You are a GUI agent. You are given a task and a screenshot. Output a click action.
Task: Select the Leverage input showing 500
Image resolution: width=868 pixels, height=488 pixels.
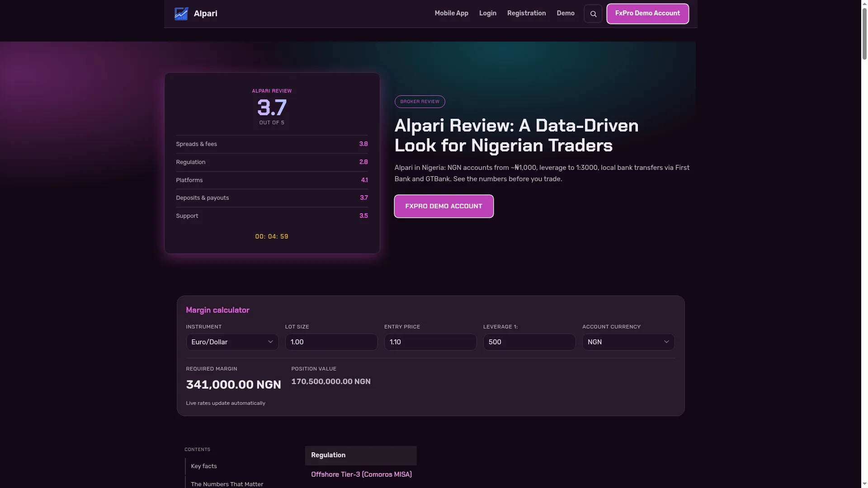click(529, 342)
